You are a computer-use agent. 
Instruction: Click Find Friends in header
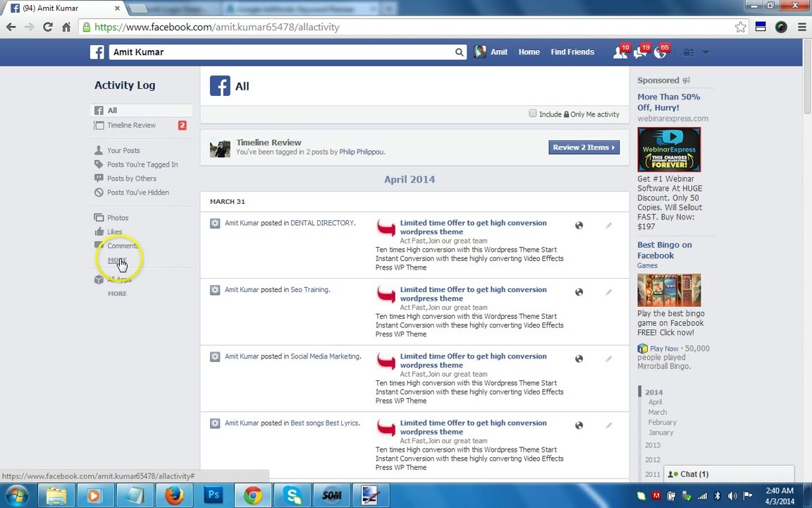point(572,52)
